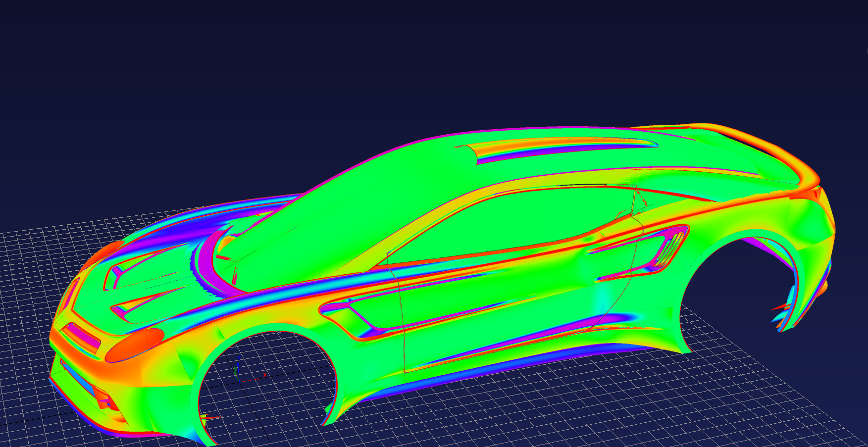Click the red X axis label
The image size is (868, 447).
(x=265, y=375)
